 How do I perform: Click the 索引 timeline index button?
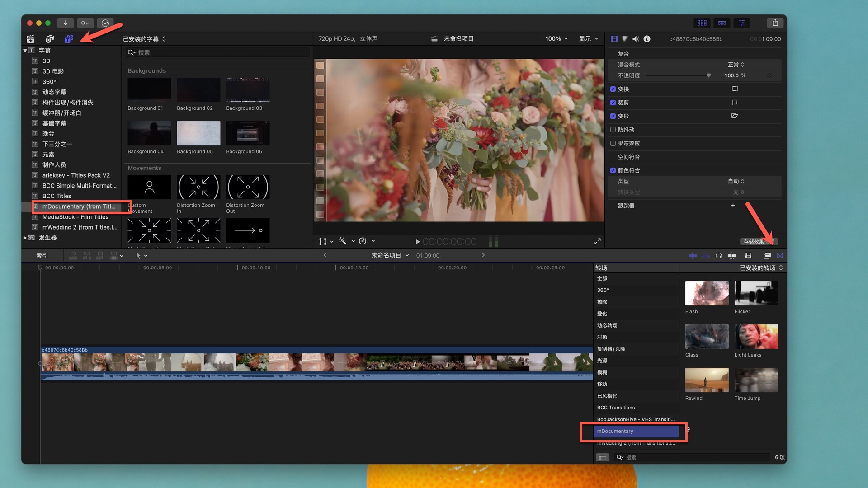point(42,256)
